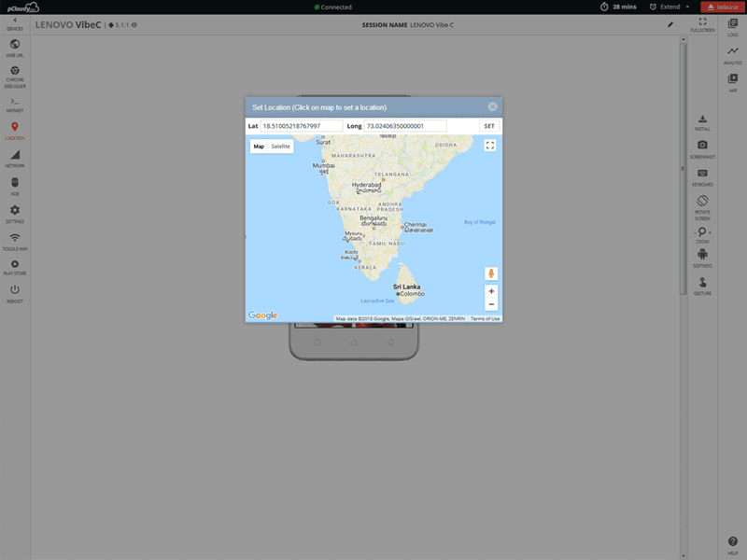Switch to Fullscreen mode
747x560 pixels.
coord(702,25)
